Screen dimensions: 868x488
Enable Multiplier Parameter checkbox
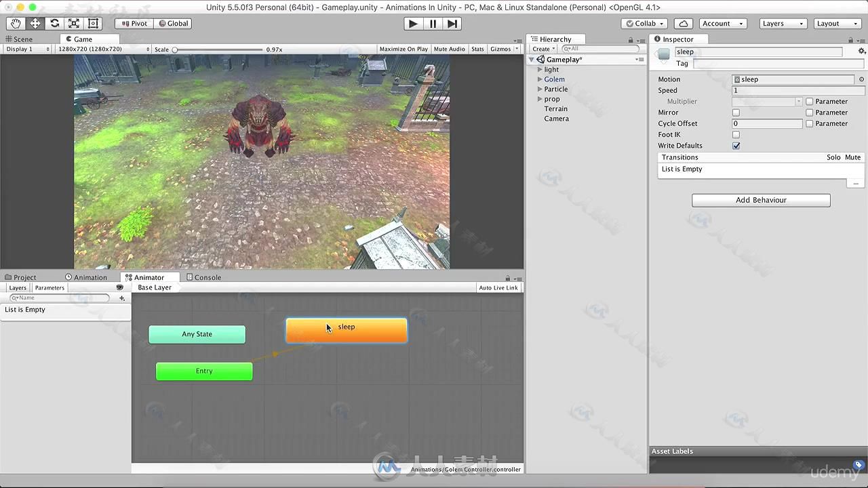(809, 102)
